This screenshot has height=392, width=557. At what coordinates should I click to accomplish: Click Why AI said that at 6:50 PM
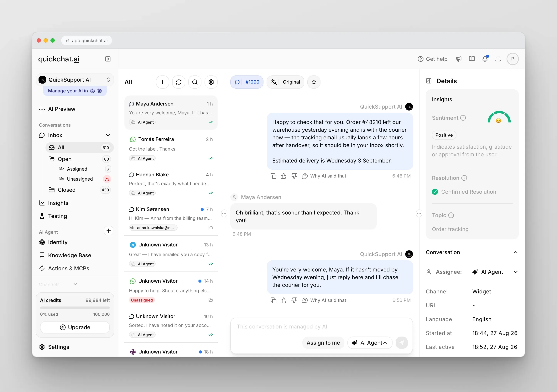coord(324,300)
